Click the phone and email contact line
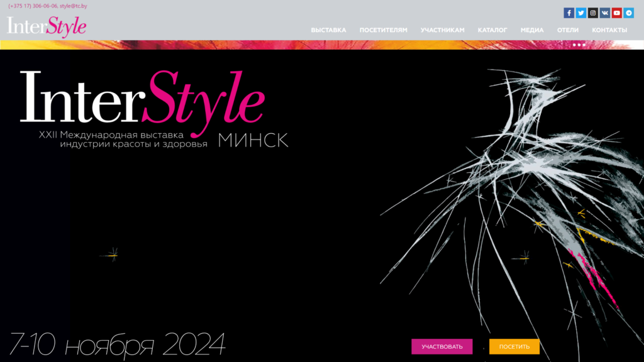 (x=48, y=6)
